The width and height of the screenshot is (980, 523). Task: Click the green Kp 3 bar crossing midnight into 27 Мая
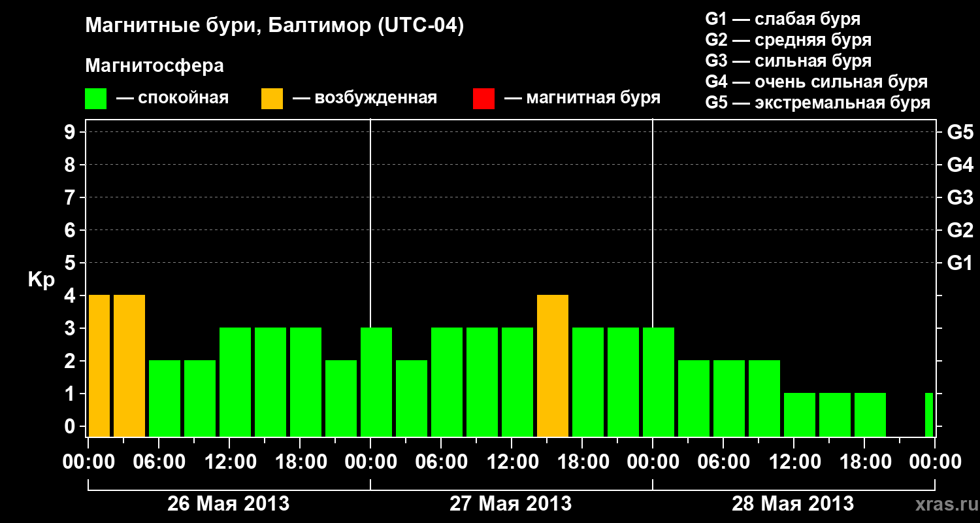click(376, 382)
